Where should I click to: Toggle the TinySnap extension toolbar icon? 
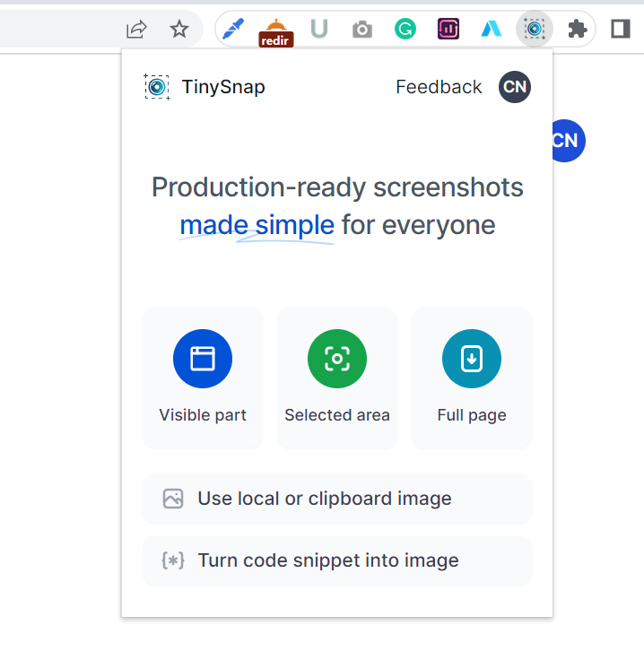(x=535, y=30)
